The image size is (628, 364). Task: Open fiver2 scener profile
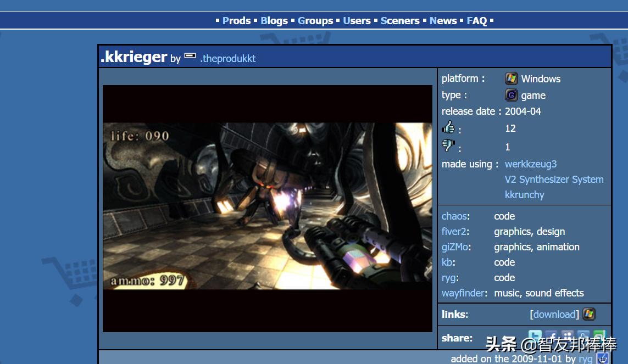(454, 232)
